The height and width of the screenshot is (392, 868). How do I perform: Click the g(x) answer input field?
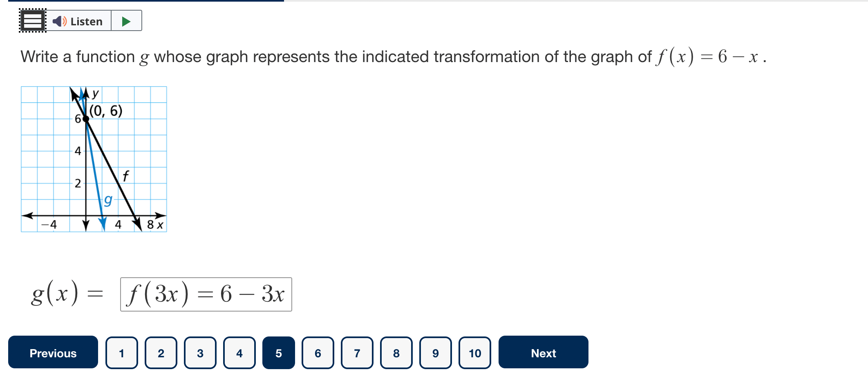(x=206, y=294)
